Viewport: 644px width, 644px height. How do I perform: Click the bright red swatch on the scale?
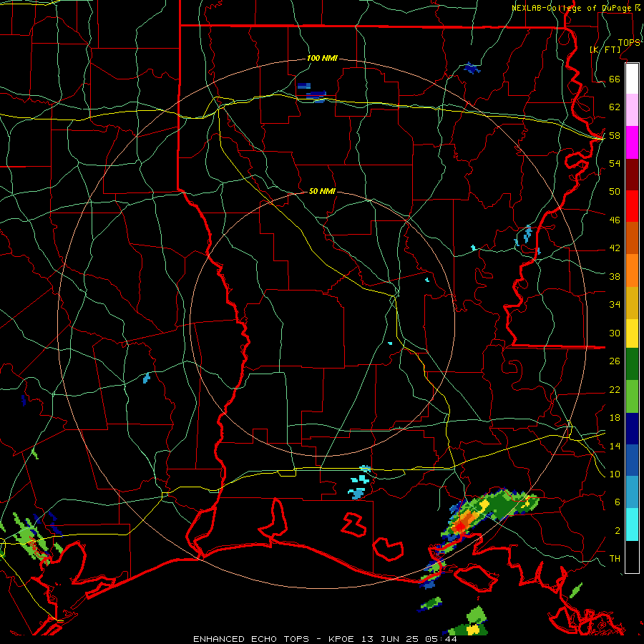(x=632, y=206)
